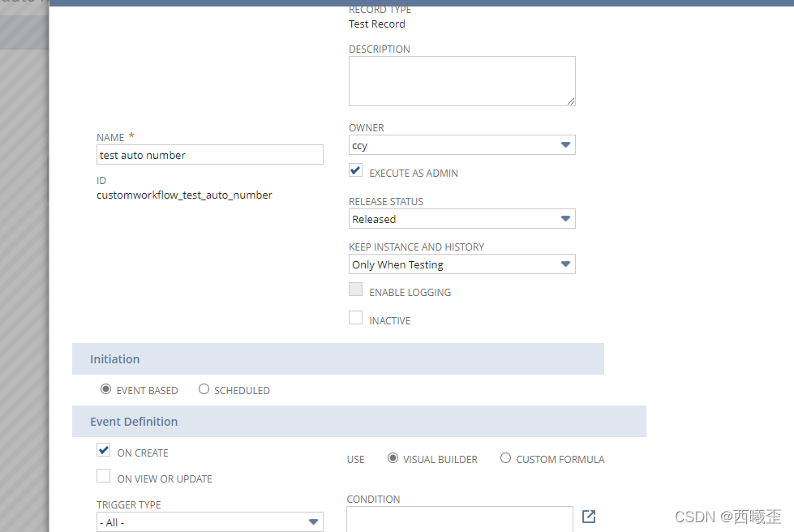This screenshot has width=794, height=532.
Task: Click into the Description text area
Action: pyautogui.click(x=461, y=81)
